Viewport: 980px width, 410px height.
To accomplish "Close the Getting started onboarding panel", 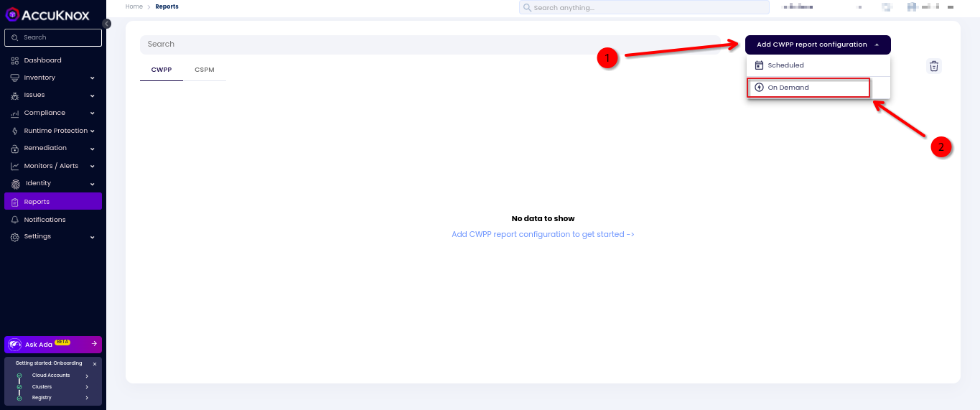I will [x=95, y=364].
